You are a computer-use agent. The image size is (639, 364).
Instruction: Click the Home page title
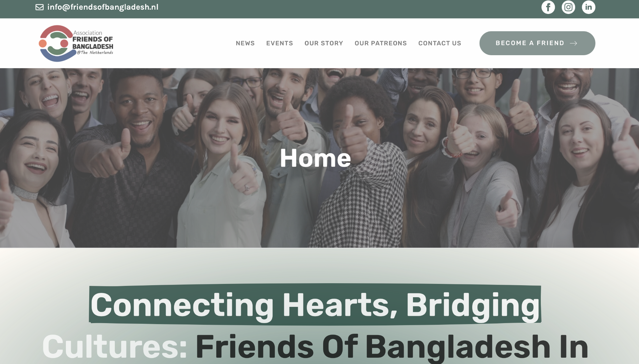click(x=315, y=158)
